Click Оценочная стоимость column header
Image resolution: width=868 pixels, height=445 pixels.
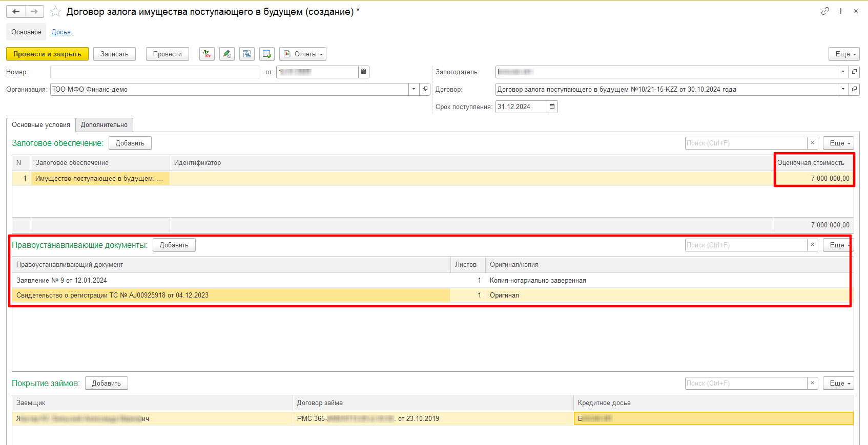point(813,162)
